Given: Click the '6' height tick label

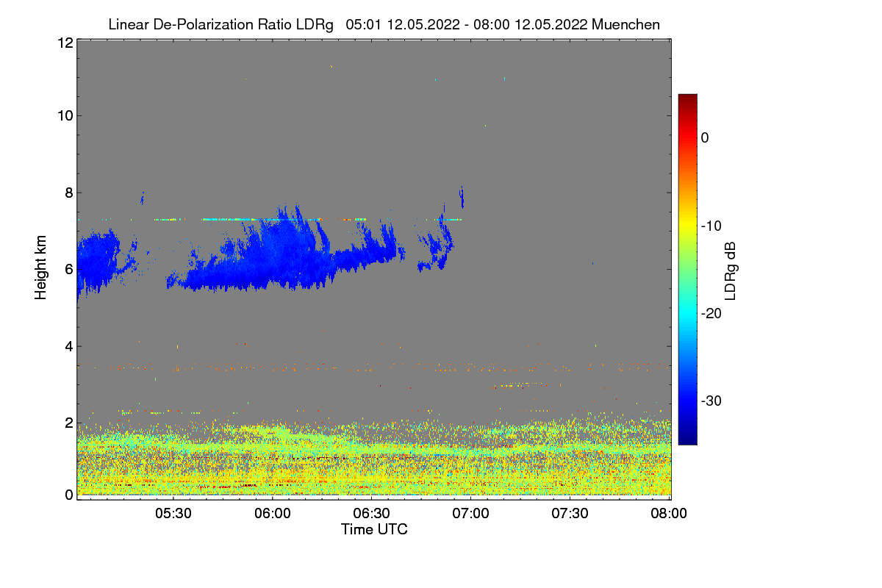Looking at the screenshot, I should [68, 269].
